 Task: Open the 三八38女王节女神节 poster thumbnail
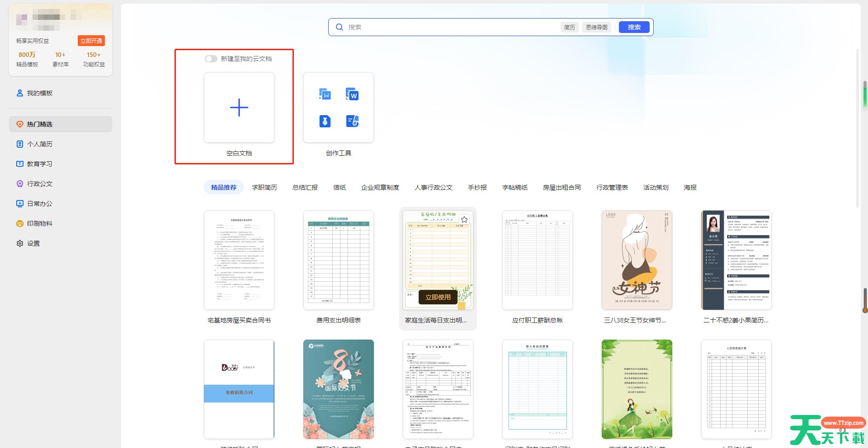(637, 260)
